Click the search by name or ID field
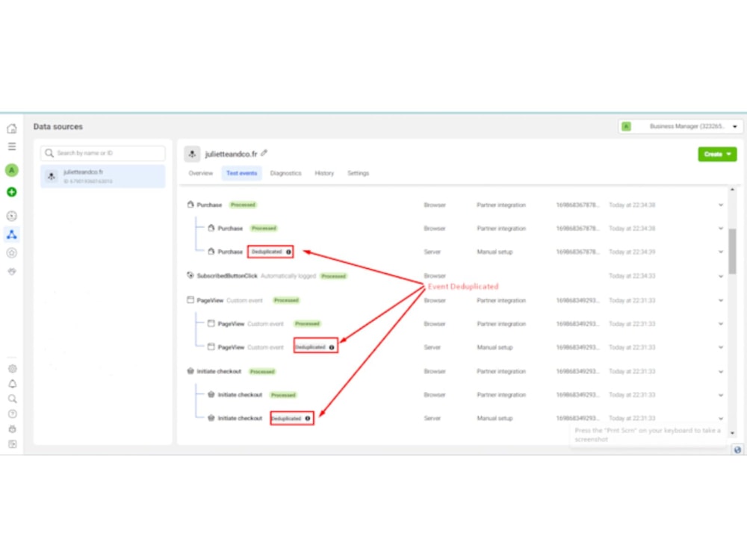 (x=102, y=153)
